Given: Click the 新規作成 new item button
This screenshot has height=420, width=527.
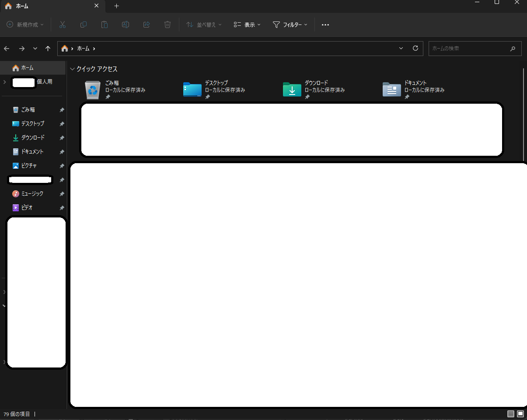Looking at the screenshot, I should click(x=25, y=24).
